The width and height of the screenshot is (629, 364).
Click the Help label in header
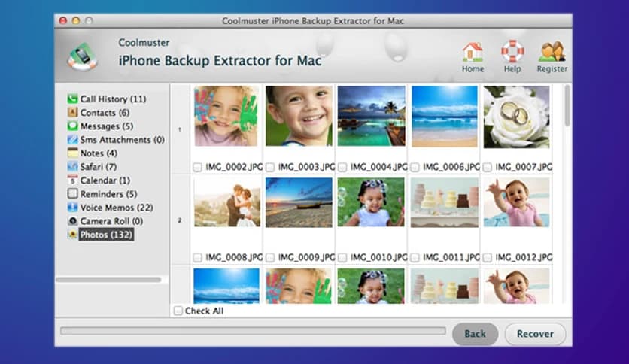point(512,69)
